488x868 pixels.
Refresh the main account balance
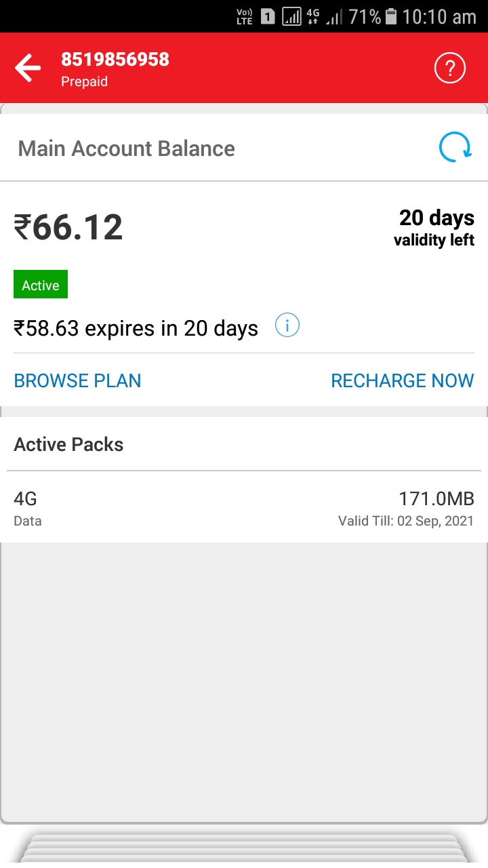(455, 148)
